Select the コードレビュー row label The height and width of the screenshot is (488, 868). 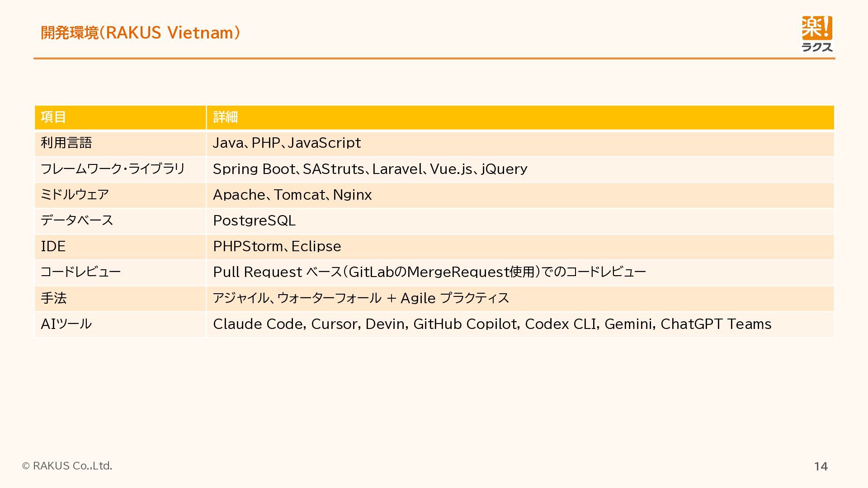pos(80,272)
